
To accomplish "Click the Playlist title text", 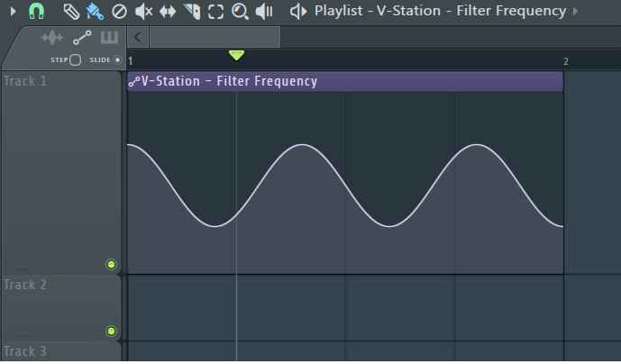I will pyautogui.click(x=440, y=11).
